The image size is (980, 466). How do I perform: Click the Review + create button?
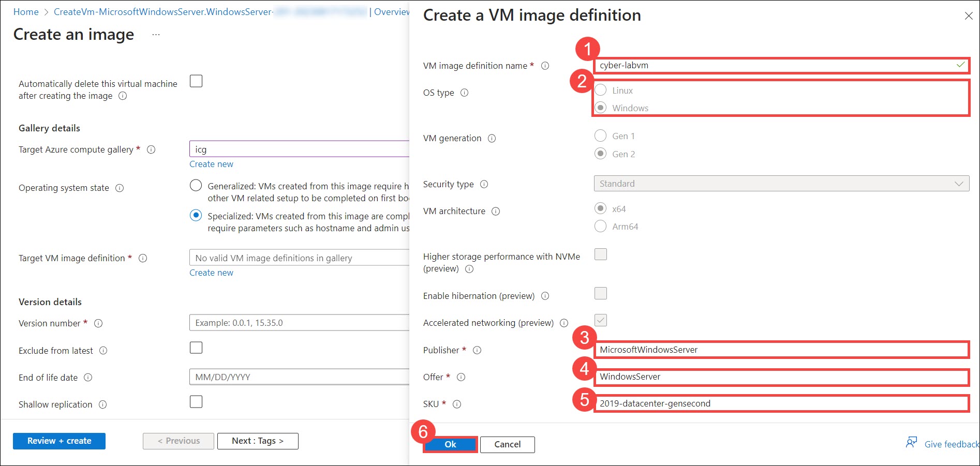click(x=59, y=441)
